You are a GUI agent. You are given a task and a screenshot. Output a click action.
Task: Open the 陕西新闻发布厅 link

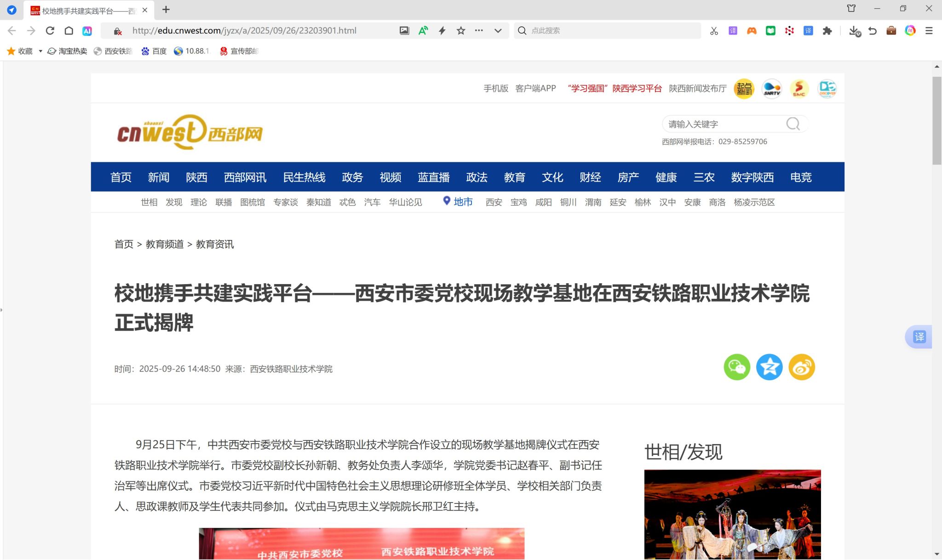point(697,88)
